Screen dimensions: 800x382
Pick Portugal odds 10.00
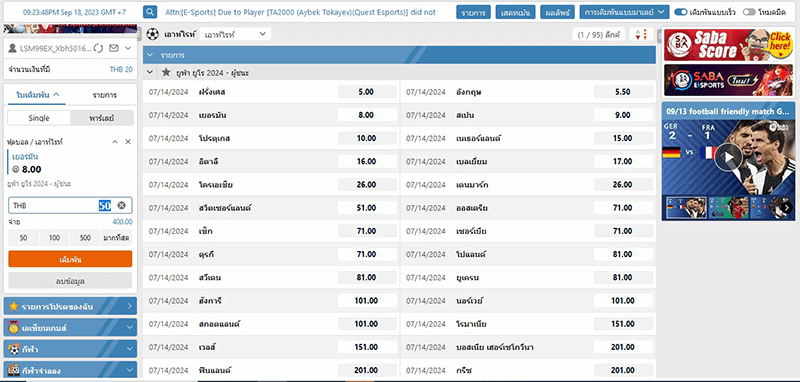366,138
